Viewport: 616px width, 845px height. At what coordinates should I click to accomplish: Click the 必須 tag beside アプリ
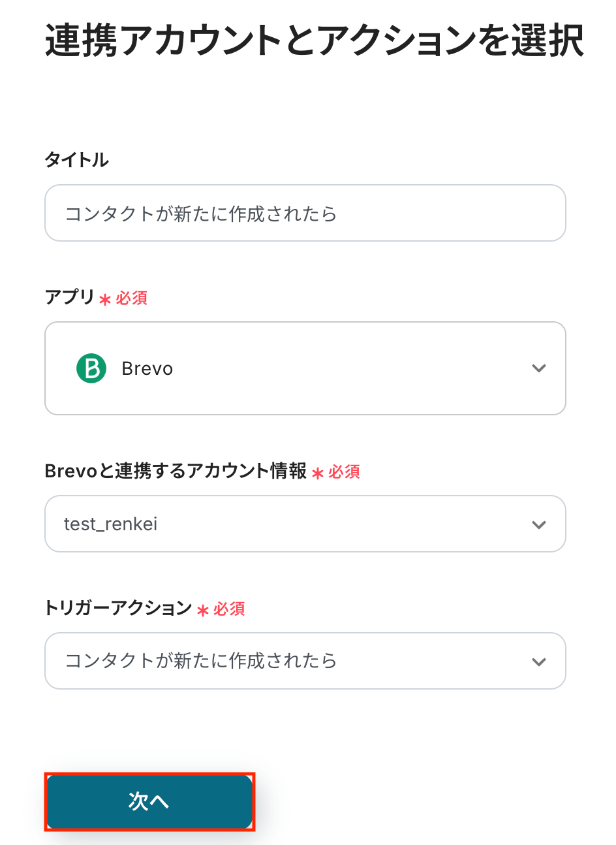(132, 298)
